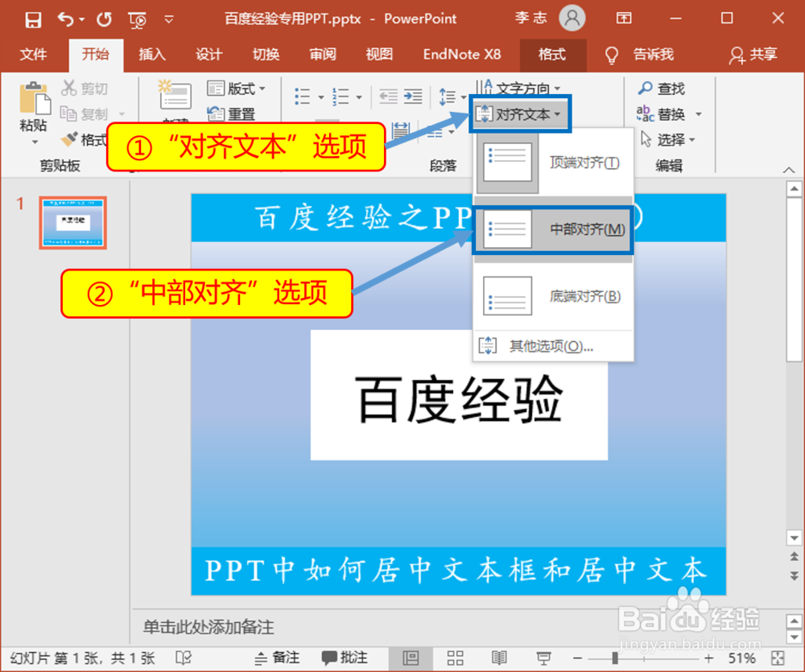Click the 重置 (Reset) button
805x672 pixels.
[x=231, y=113]
